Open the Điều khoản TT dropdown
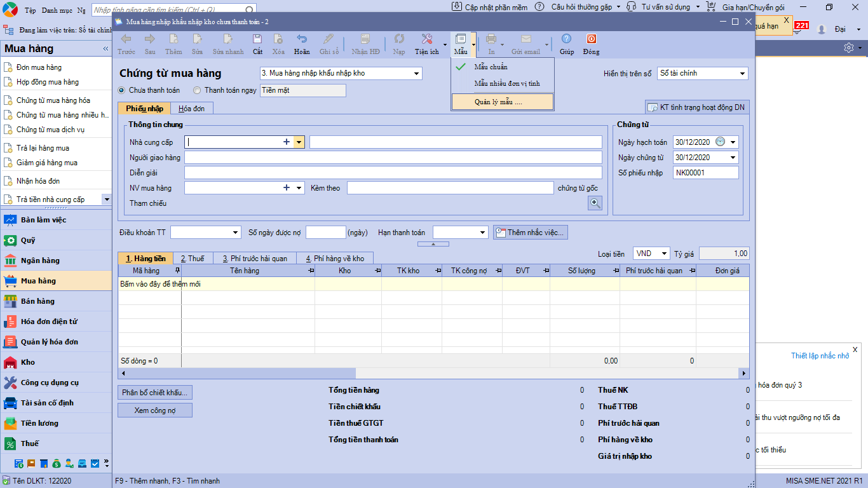Screen dimensions: 868x488 (x=236, y=233)
